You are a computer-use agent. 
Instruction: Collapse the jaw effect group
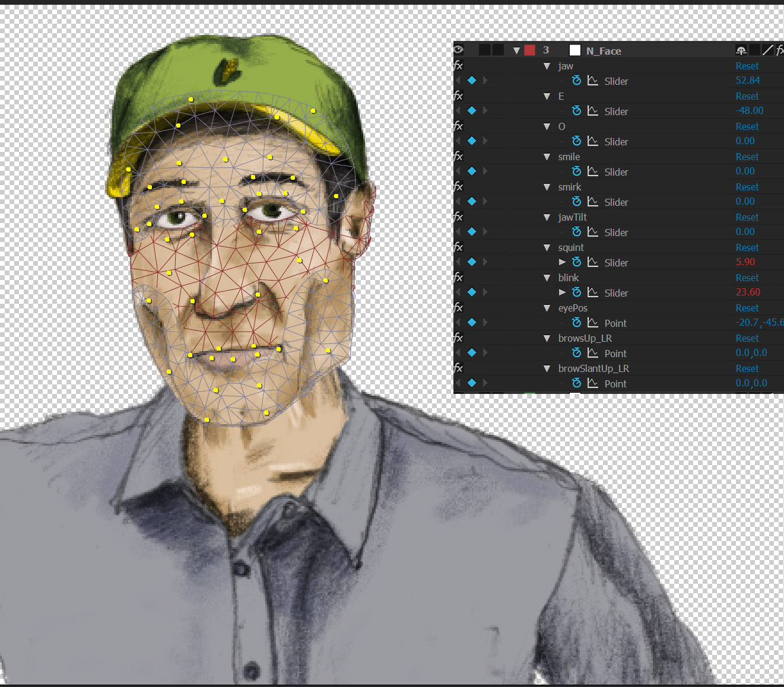click(x=547, y=66)
